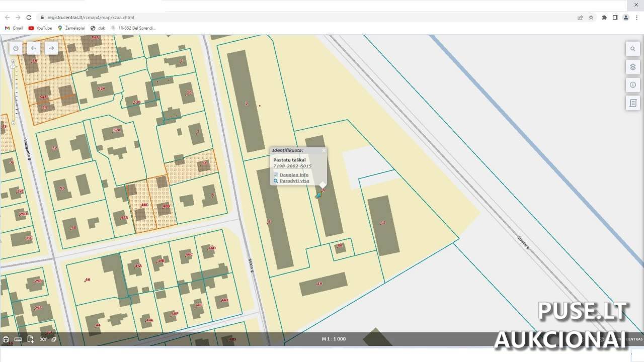Click the Parodyti visa link
This screenshot has height=362, width=644.
(294, 181)
